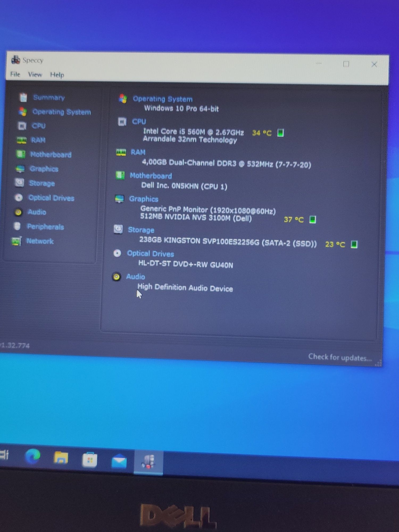Click 'Intel Core i5 560M @ 2.67GHz' text
This screenshot has width=399, height=532.
coord(193,132)
